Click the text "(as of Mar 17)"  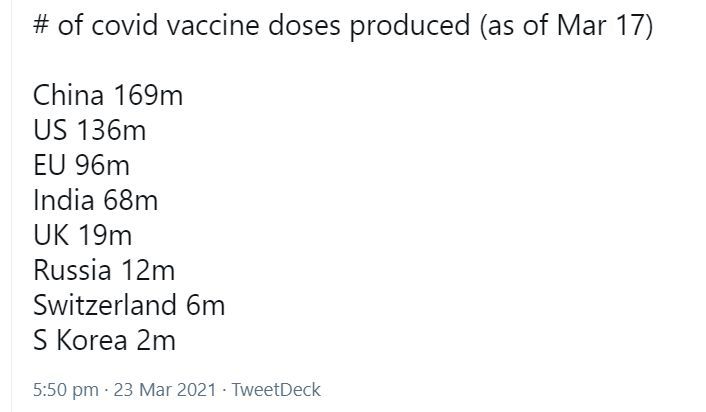coord(566,27)
